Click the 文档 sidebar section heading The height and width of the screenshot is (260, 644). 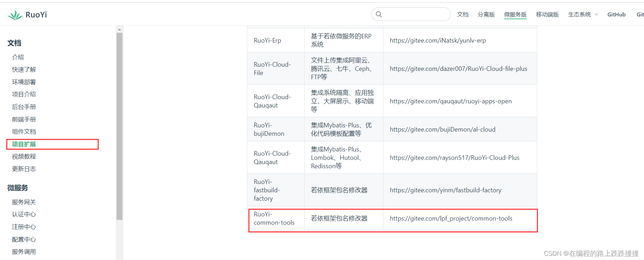[14, 43]
